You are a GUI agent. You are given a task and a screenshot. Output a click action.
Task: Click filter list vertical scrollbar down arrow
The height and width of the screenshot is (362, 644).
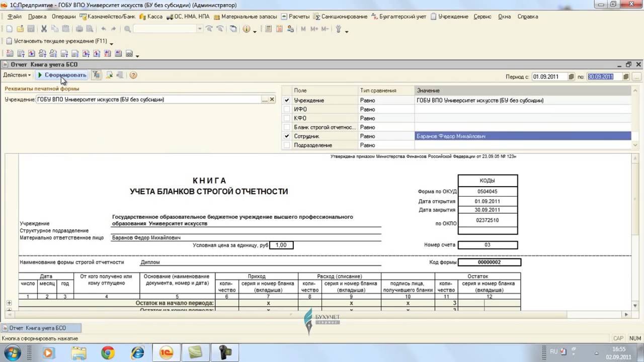coord(635,145)
